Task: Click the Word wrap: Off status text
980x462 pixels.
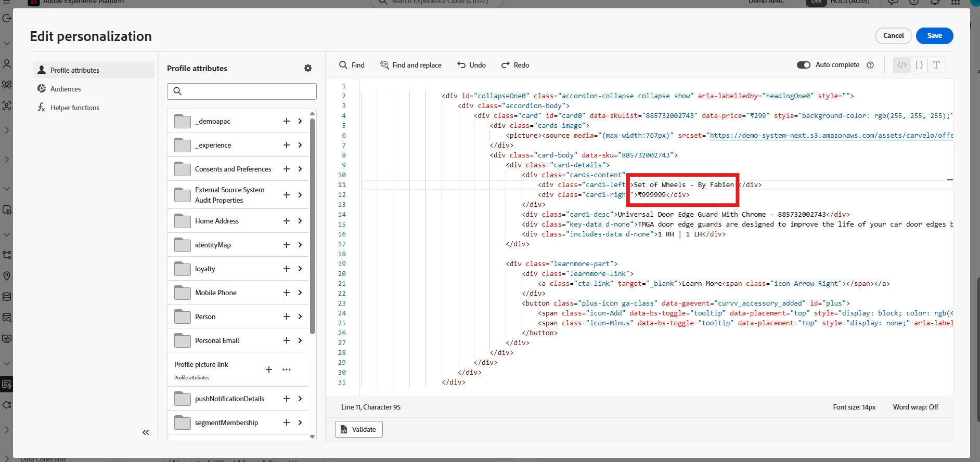Action: (915, 407)
